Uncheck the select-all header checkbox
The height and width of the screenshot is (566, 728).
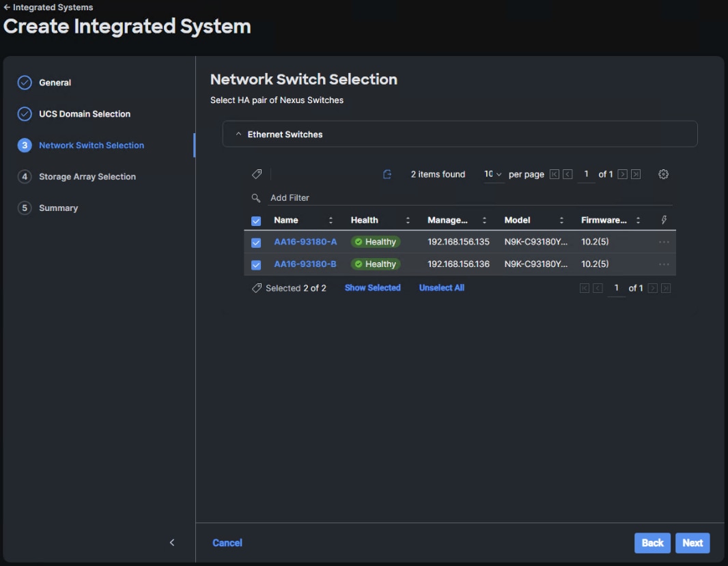[256, 221]
